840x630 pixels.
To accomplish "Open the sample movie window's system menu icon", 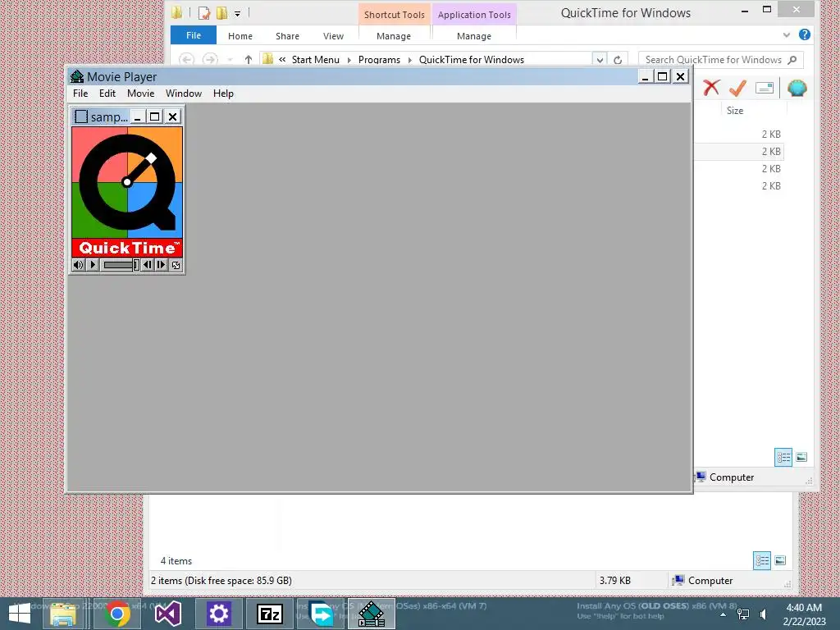I will (81, 116).
